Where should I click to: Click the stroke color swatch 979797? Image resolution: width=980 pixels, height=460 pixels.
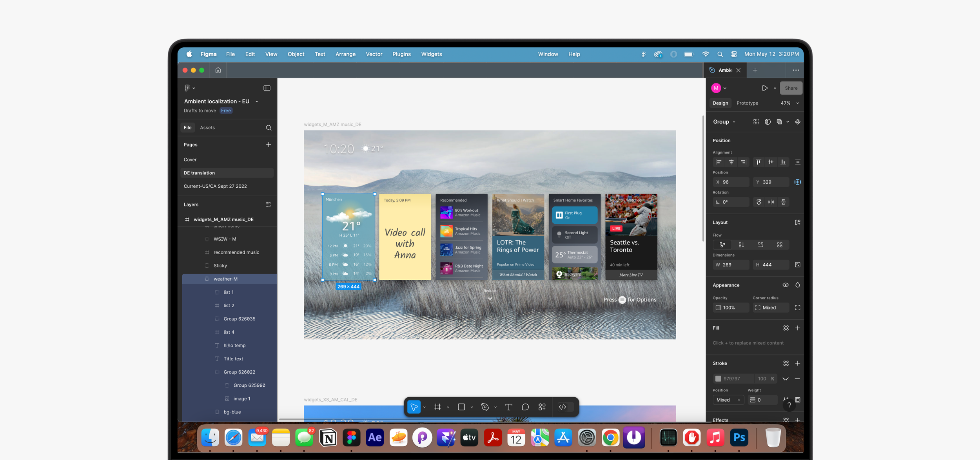(x=718, y=379)
